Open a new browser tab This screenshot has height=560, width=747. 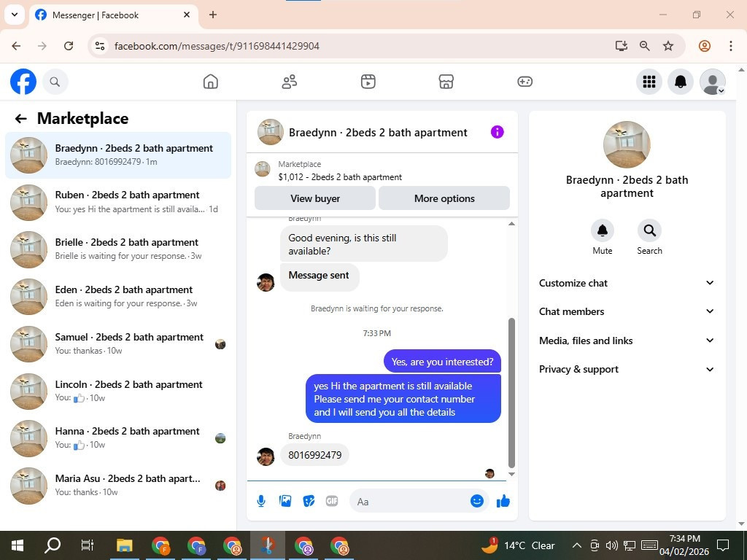click(x=213, y=15)
